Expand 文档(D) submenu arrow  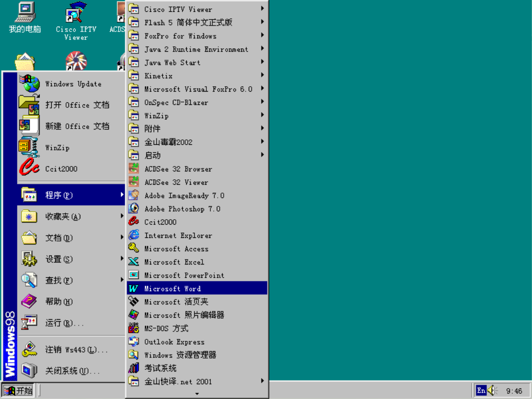tap(122, 237)
